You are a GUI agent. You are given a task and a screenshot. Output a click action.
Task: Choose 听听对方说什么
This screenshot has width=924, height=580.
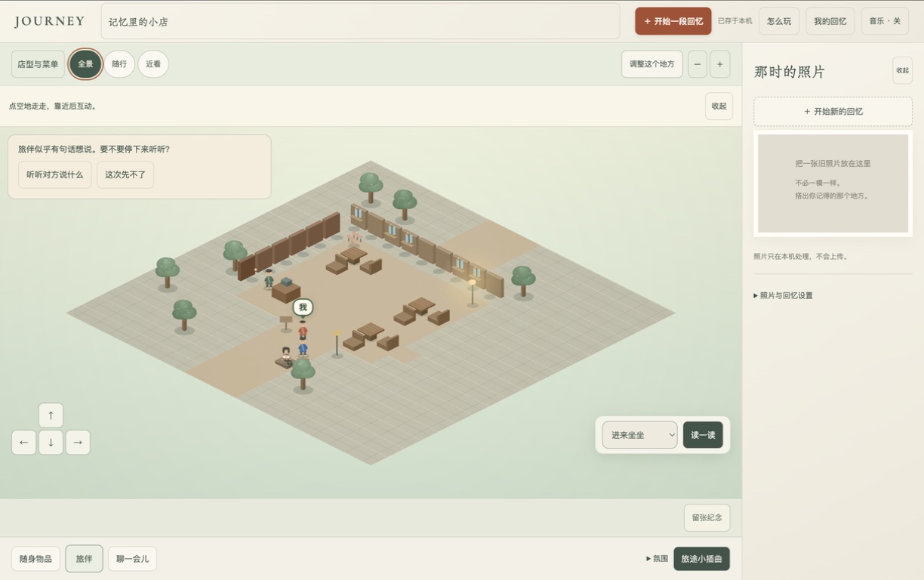pyautogui.click(x=55, y=174)
